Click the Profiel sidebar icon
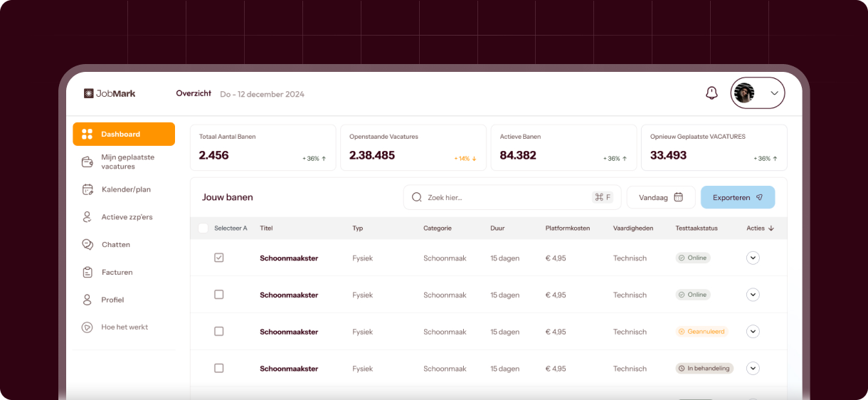Image resolution: width=868 pixels, height=400 pixels. 88,300
